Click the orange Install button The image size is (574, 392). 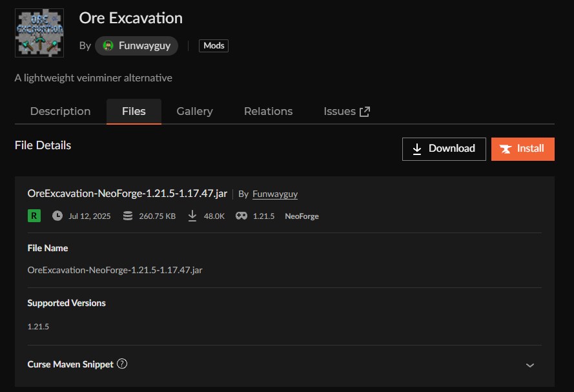(523, 149)
